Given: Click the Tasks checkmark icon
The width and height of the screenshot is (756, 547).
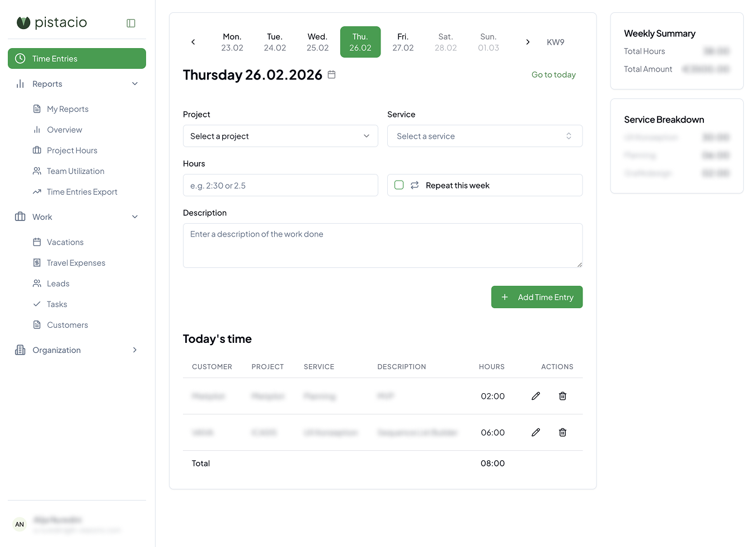Looking at the screenshot, I should (x=36, y=304).
